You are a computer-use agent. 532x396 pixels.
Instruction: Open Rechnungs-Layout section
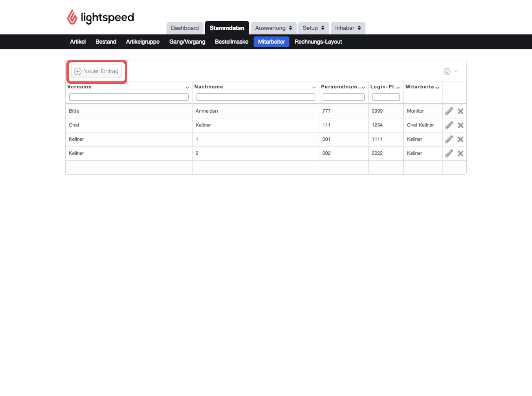[318, 42]
